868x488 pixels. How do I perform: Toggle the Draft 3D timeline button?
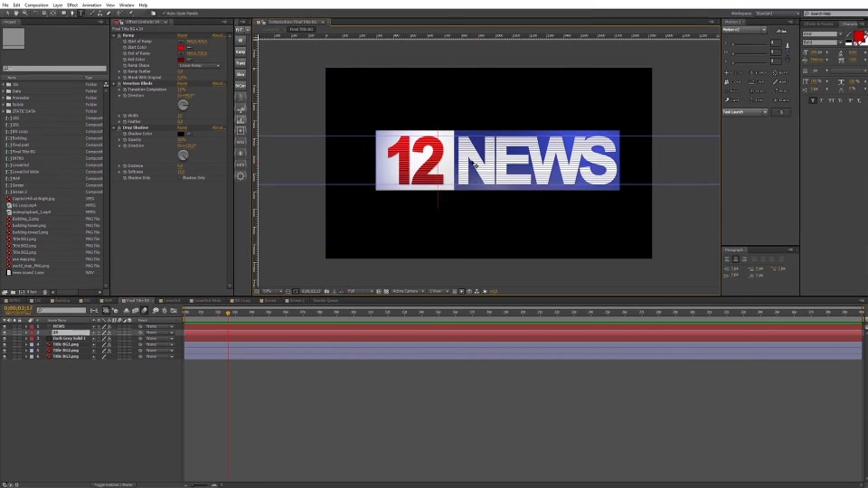115,310
